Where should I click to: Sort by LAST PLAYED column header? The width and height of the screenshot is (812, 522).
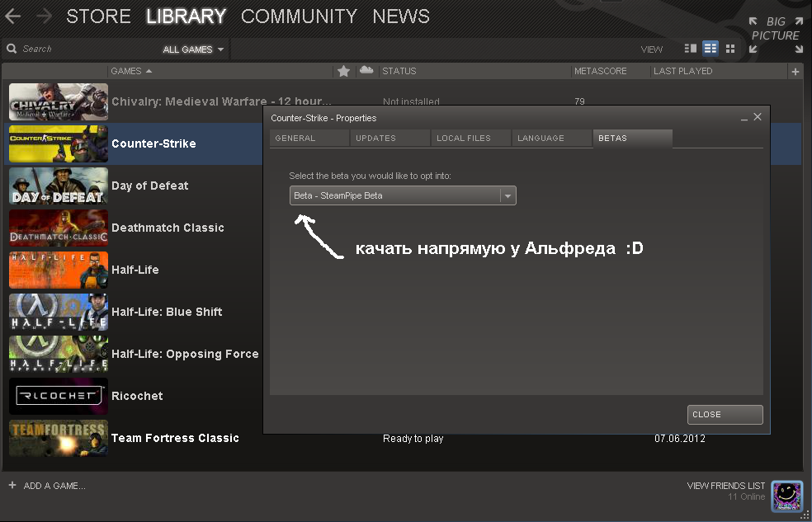click(x=683, y=71)
